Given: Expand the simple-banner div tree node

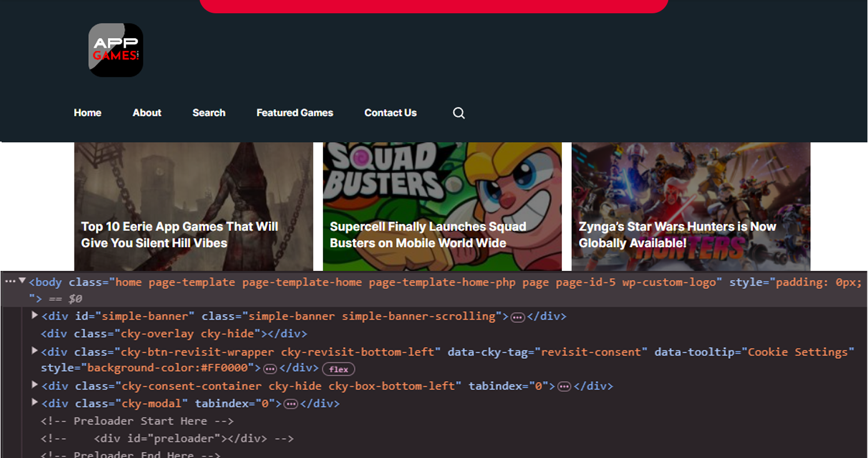Looking at the screenshot, I should pos(34,315).
